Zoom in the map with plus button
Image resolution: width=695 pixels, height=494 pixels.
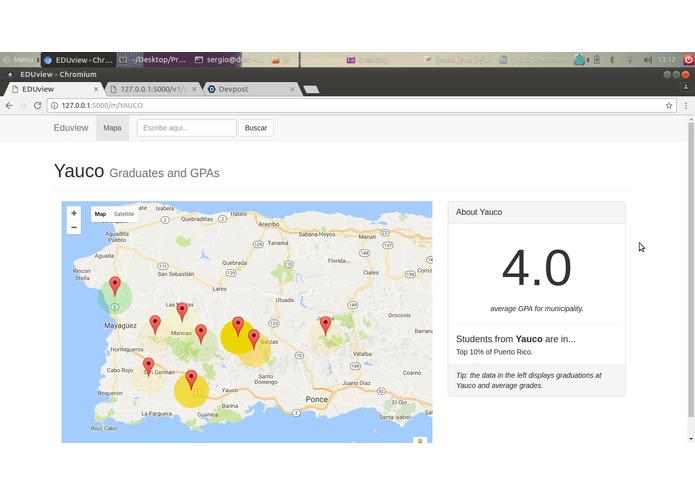click(x=74, y=213)
